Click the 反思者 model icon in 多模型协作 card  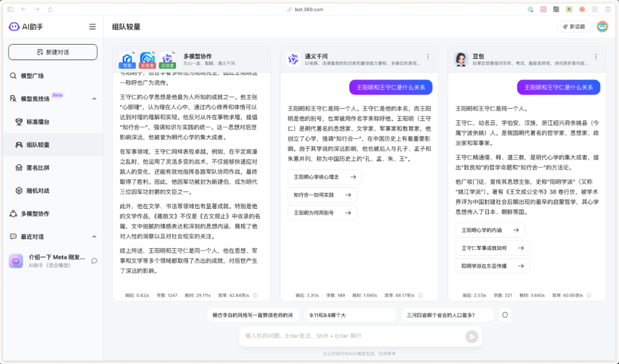[147, 60]
